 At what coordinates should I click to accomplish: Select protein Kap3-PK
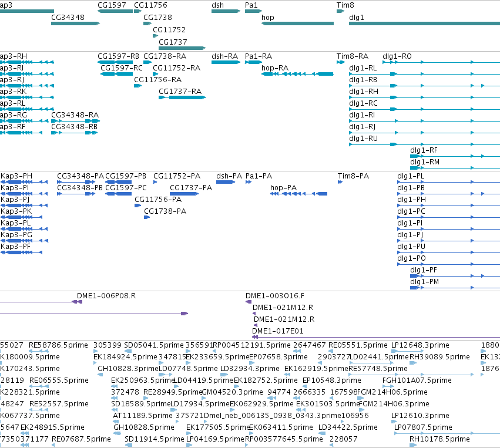21,217
